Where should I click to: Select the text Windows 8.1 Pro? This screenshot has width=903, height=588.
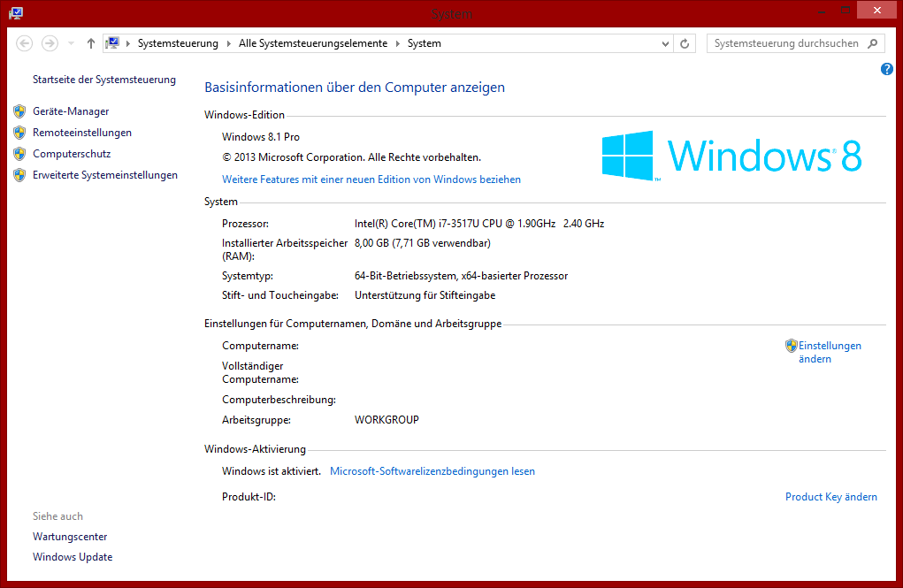(261, 137)
